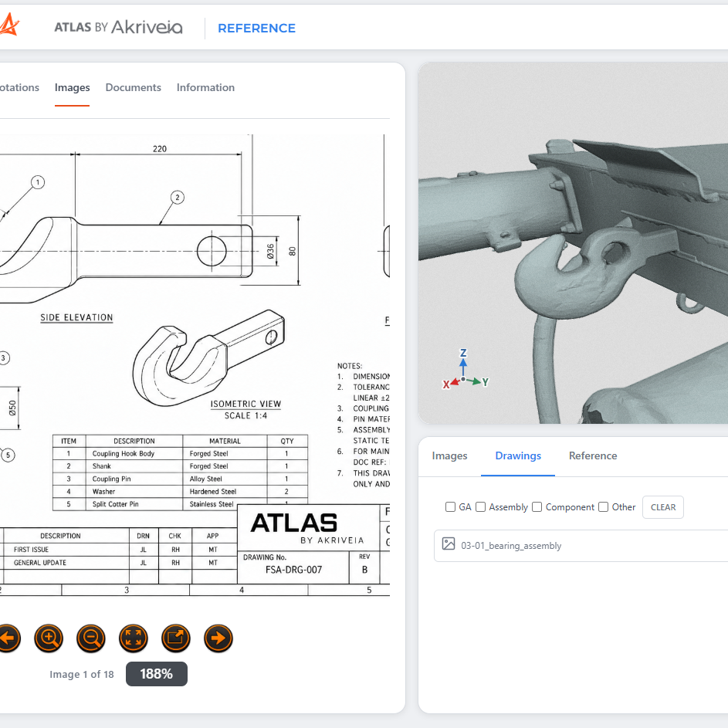Viewport: 728px width, 728px height.
Task: Open the Information tab
Action: coord(205,88)
